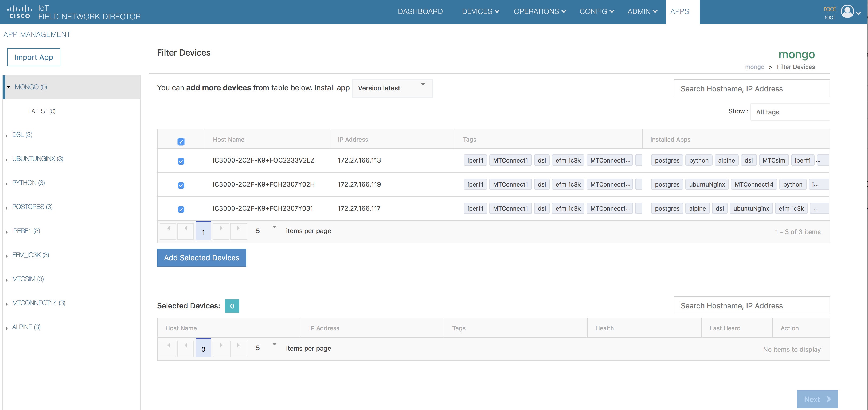Focus the top Search Hostname, IP Address field

point(751,88)
